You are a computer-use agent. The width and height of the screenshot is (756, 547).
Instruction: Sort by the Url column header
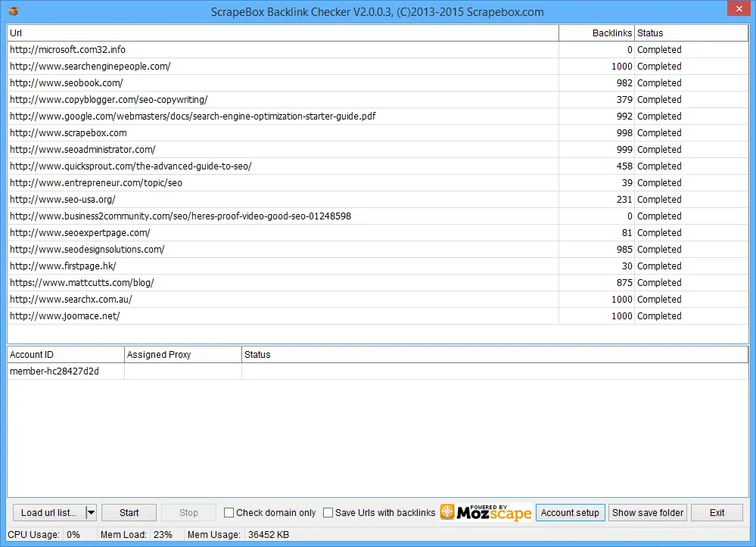282,33
